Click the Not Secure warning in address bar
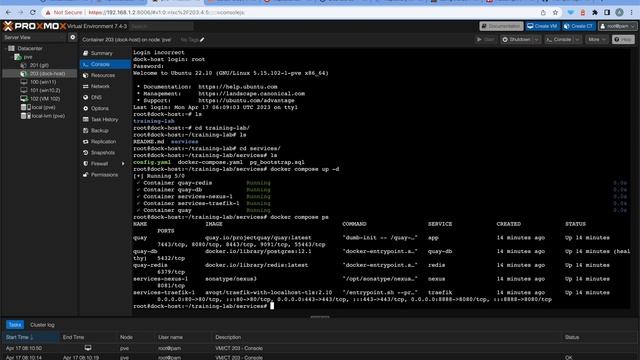640x360 pixels. (x=64, y=13)
